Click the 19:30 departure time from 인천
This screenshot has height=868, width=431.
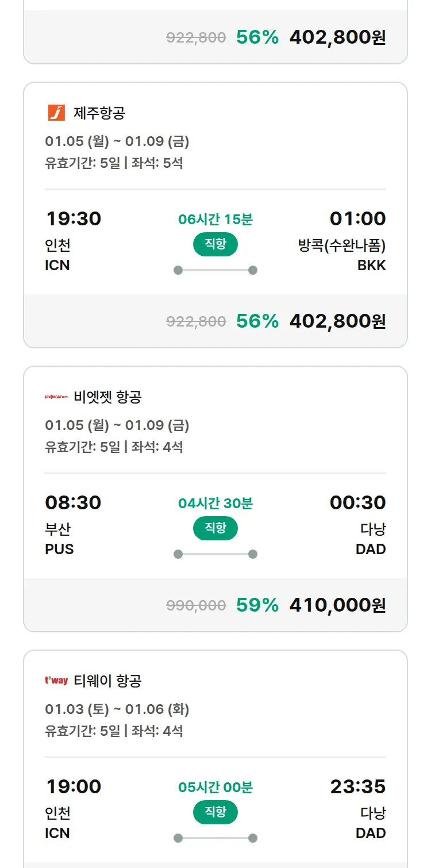coord(73,218)
